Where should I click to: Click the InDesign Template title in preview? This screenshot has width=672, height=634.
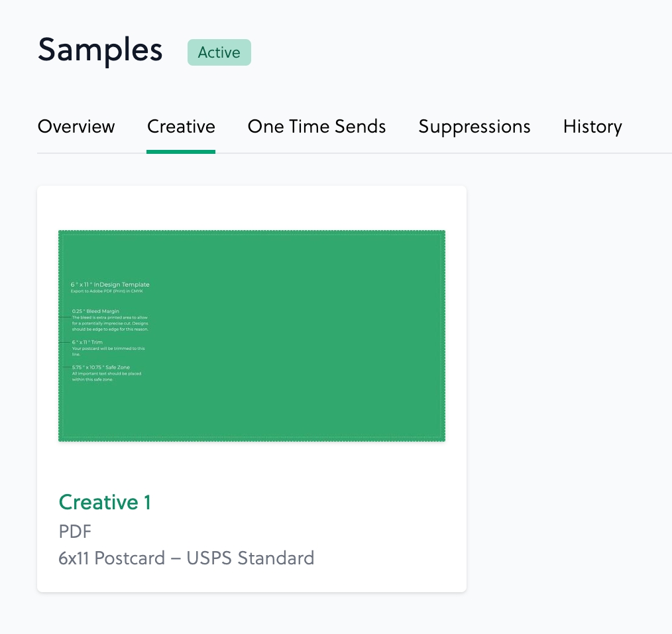[110, 285]
